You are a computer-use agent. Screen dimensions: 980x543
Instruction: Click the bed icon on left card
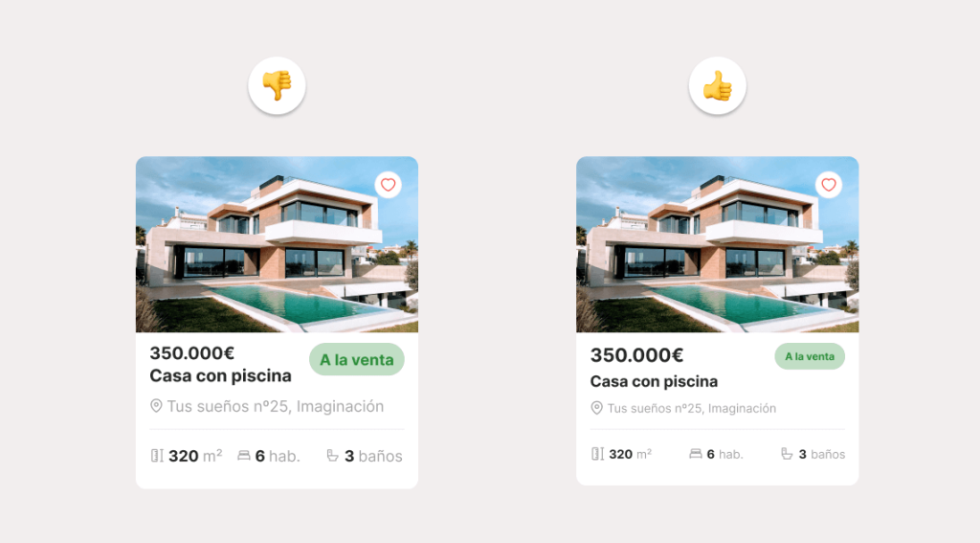244,456
